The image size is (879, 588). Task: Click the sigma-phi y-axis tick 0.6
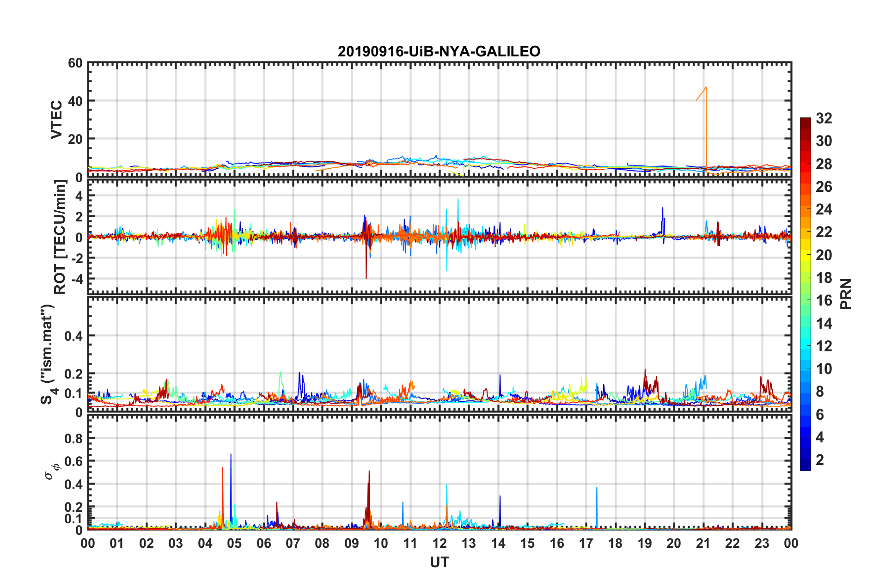(x=73, y=461)
